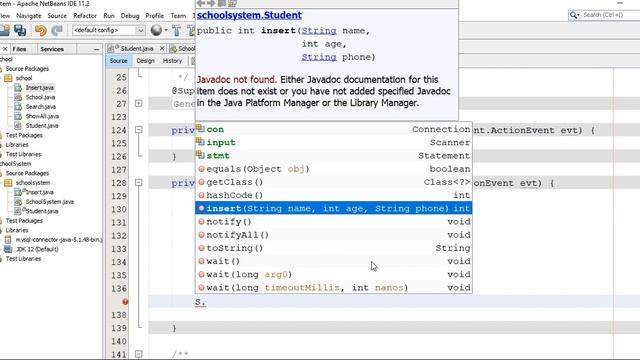Open the Source menu

point(57,16)
